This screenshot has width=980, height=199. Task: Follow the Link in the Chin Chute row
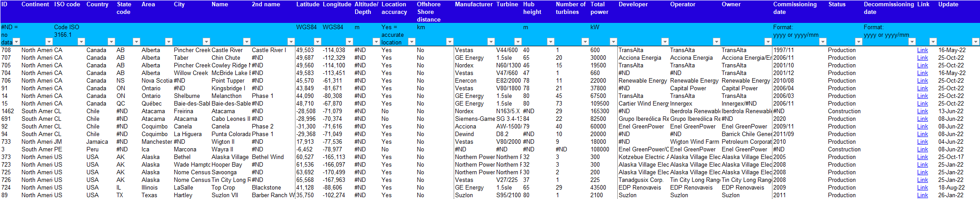coord(922,57)
